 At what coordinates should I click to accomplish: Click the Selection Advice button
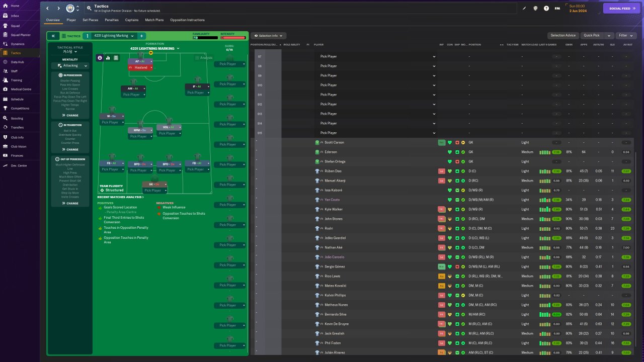563,36
